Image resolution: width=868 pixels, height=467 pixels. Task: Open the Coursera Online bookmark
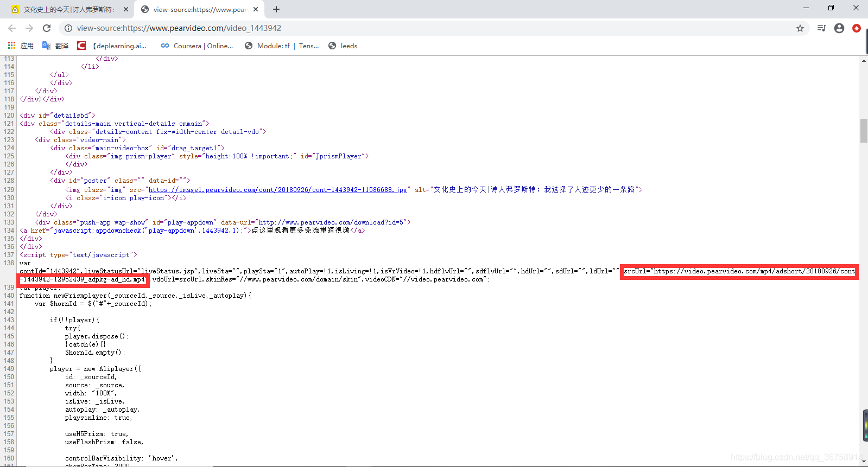point(197,46)
